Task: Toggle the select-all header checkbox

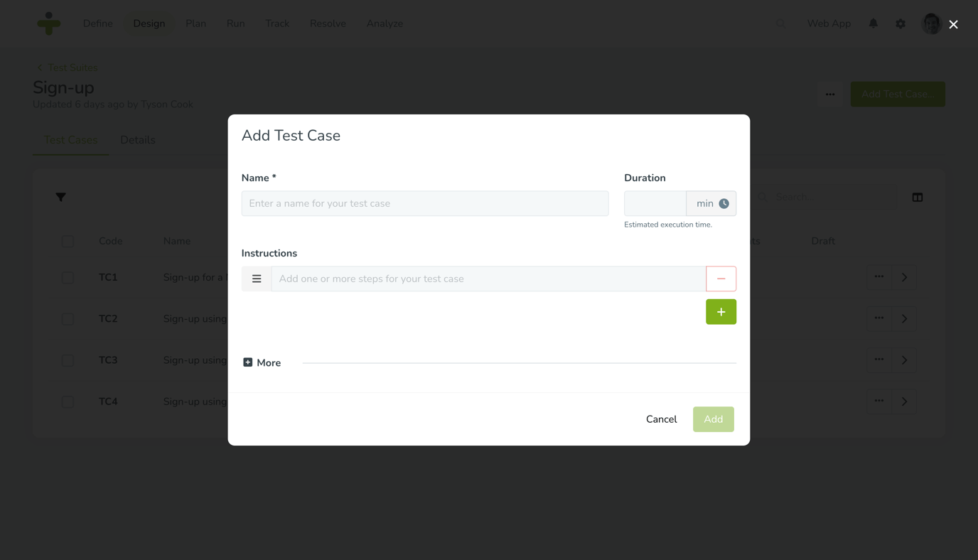Action: (x=68, y=241)
